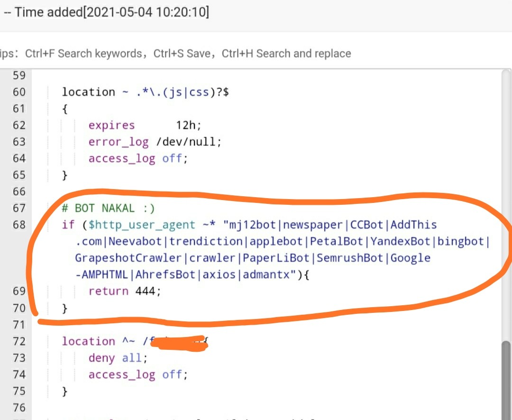The image size is (512, 420).
Task: Click the "location" keyword on line 60
Action: [x=88, y=92]
